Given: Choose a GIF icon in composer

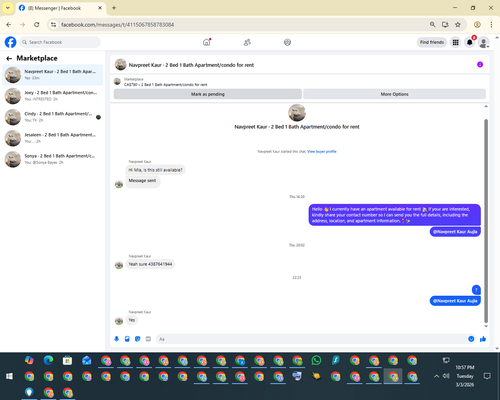Looking at the screenshot, I should click(x=148, y=339).
